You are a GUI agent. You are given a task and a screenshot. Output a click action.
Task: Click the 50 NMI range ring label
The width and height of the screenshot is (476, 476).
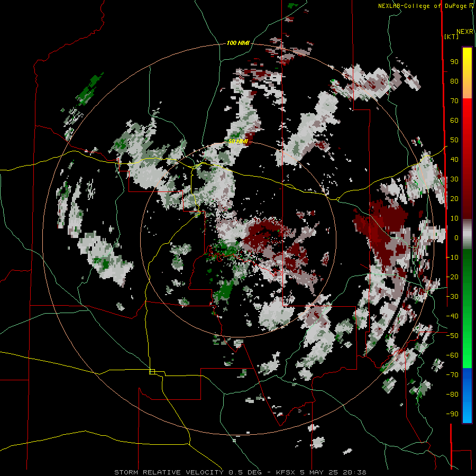click(238, 141)
